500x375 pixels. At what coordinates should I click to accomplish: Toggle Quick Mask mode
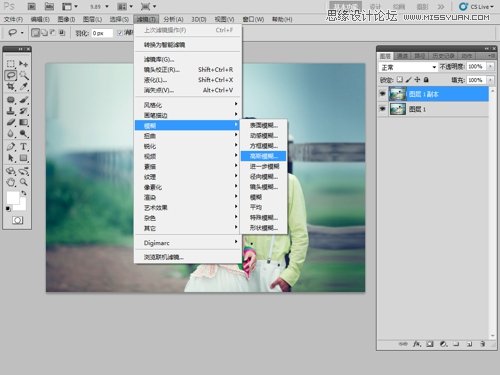pos(18,220)
